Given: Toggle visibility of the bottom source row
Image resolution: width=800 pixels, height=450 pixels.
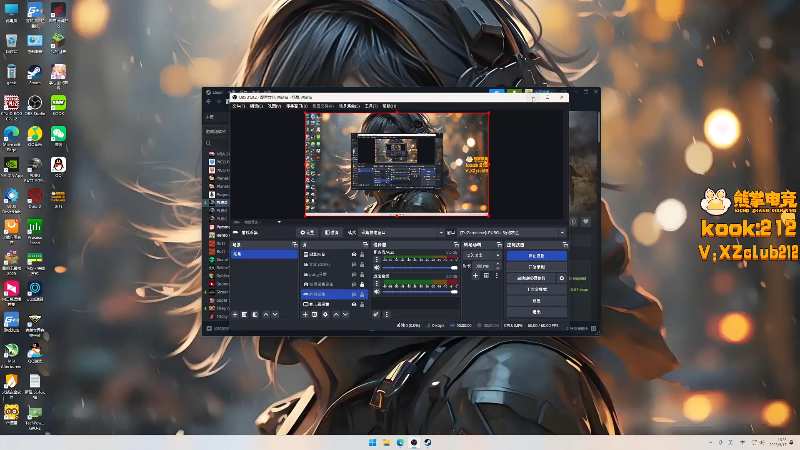Looking at the screenshot, I should tap(354, 304).
